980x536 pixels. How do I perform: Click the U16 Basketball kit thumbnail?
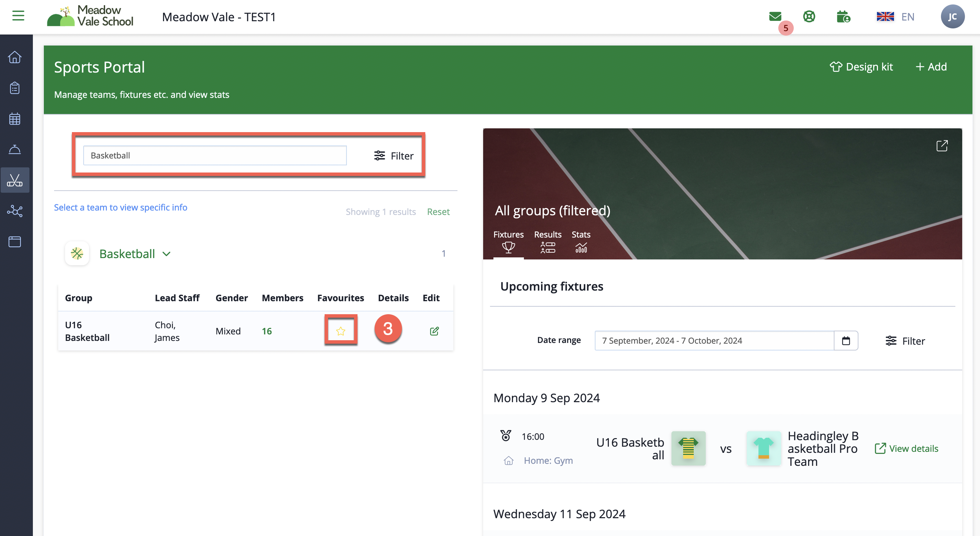click(x=688, y=449)
